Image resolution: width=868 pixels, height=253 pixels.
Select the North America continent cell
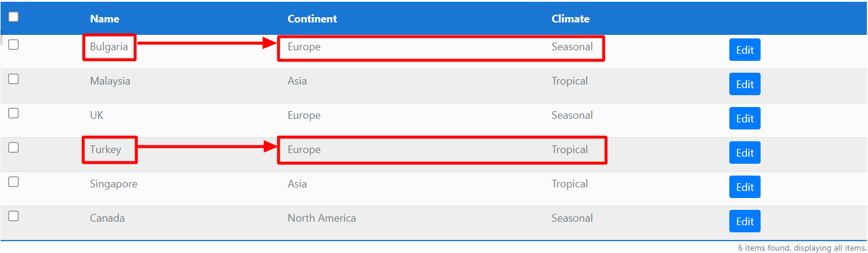[322, 218]
